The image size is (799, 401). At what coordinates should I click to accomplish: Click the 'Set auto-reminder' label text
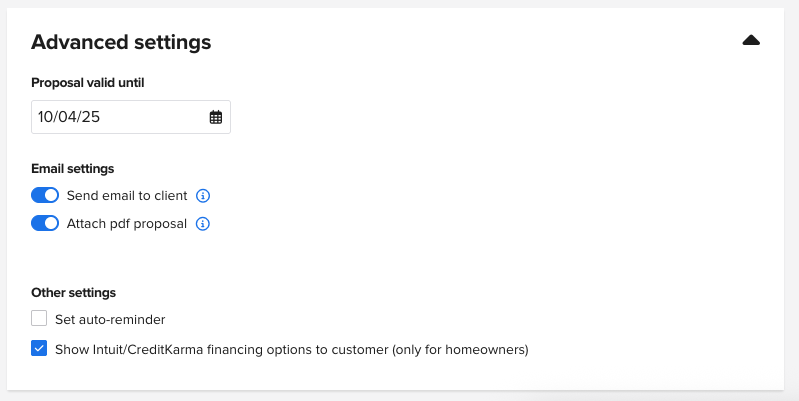click(110, 320)
